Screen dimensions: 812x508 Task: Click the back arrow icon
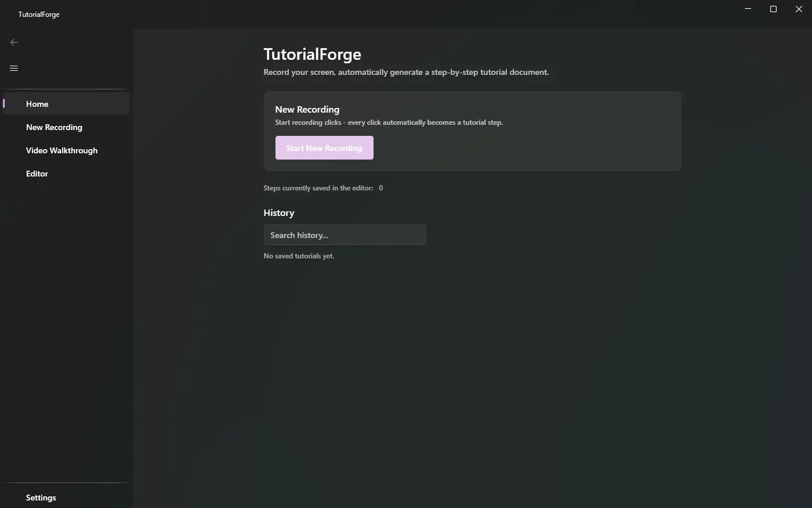(x=14, y=42)
